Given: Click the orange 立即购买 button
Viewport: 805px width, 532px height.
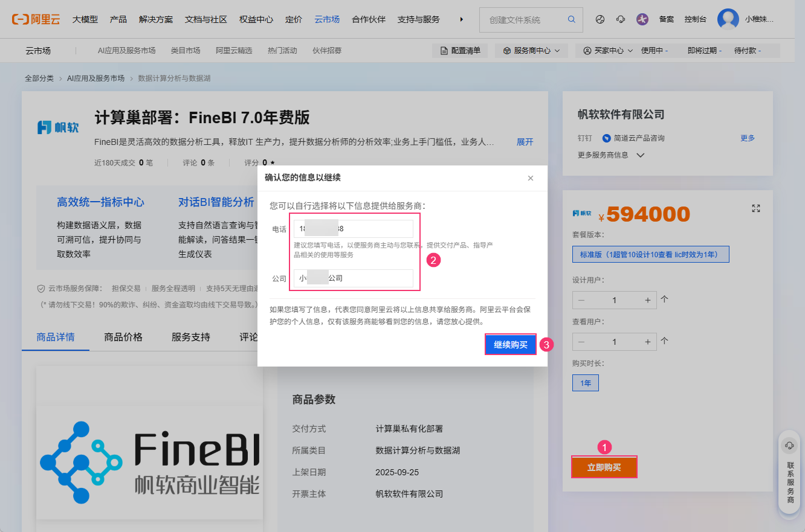Looking at the screenshot, I should (x=604, y=467).
